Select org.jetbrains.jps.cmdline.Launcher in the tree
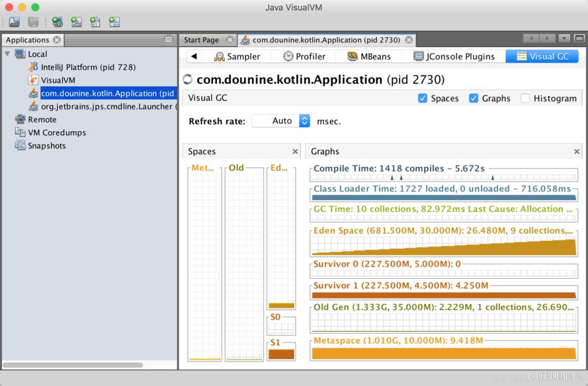 [x=107, y=106]
